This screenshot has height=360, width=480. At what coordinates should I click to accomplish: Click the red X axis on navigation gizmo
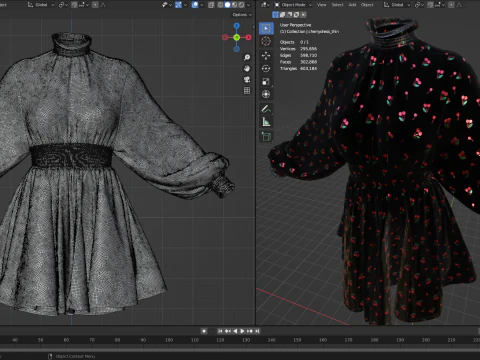coord(249,37)
